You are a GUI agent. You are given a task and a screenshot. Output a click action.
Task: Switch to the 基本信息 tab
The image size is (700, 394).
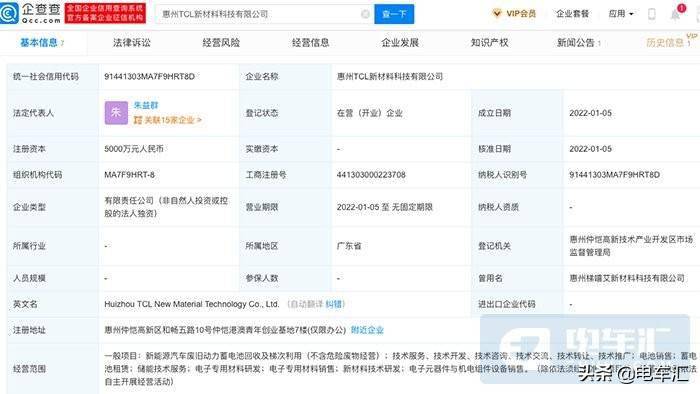pos(42,42)
